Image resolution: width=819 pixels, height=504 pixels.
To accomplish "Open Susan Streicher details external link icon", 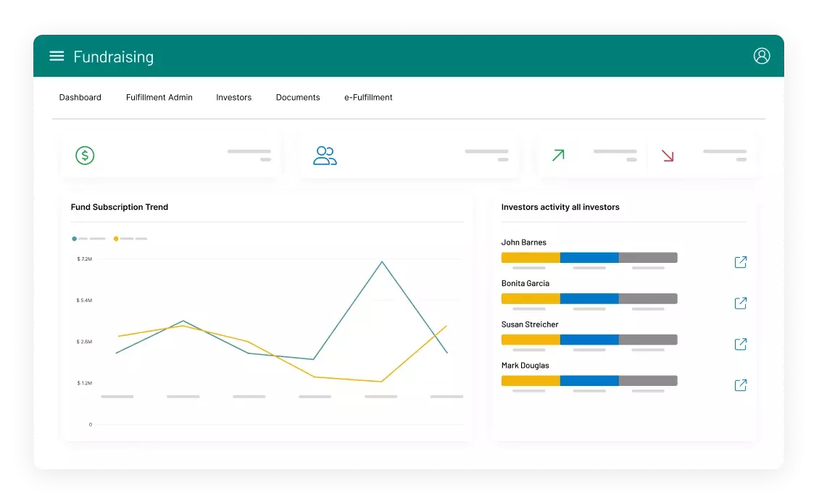I will [740, 344].
